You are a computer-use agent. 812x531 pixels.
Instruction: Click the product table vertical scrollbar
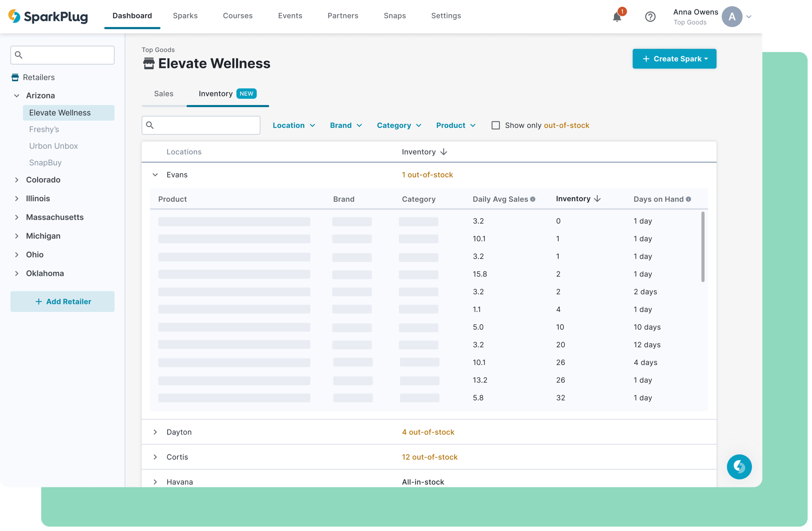click(703, 247)
